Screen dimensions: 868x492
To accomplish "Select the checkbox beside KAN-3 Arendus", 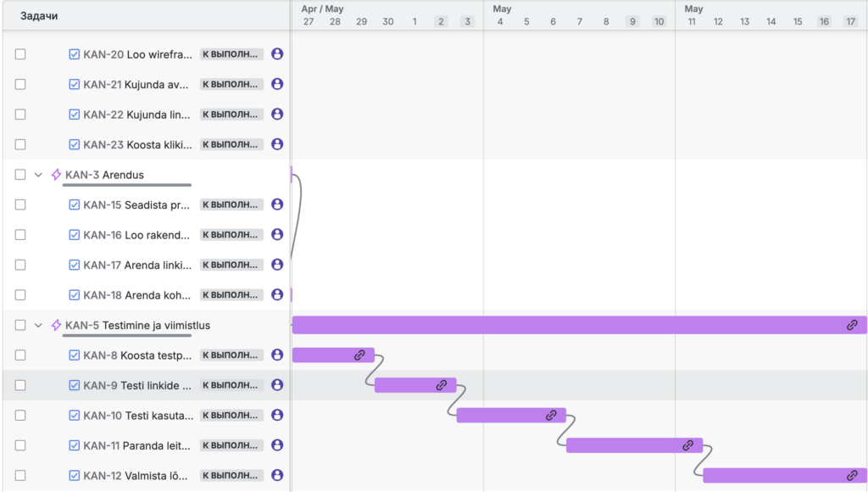I will click(x=20, y=175).
